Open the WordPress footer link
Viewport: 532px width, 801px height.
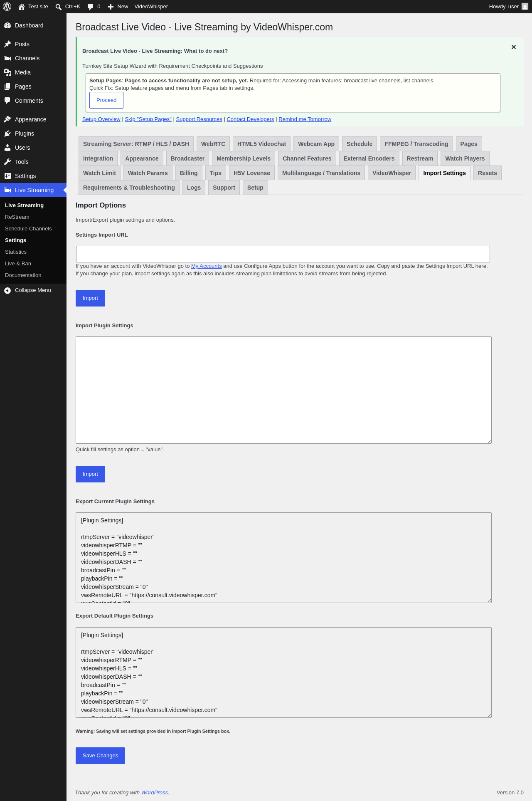click(155, 793)
